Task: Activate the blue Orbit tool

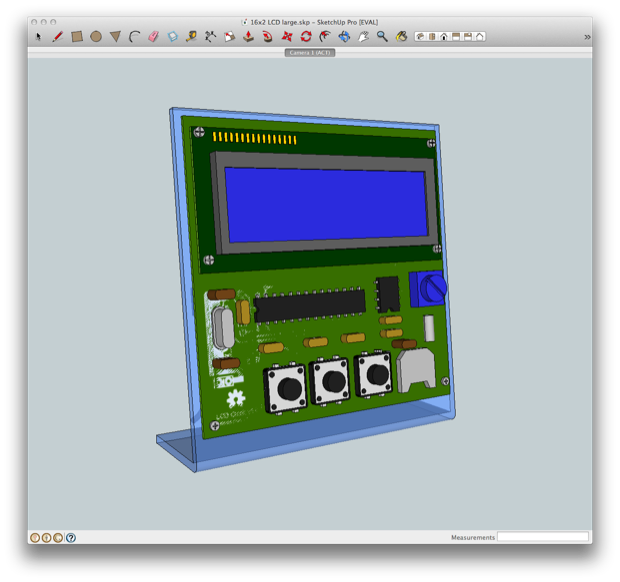Action: click(x=344, y=37)
